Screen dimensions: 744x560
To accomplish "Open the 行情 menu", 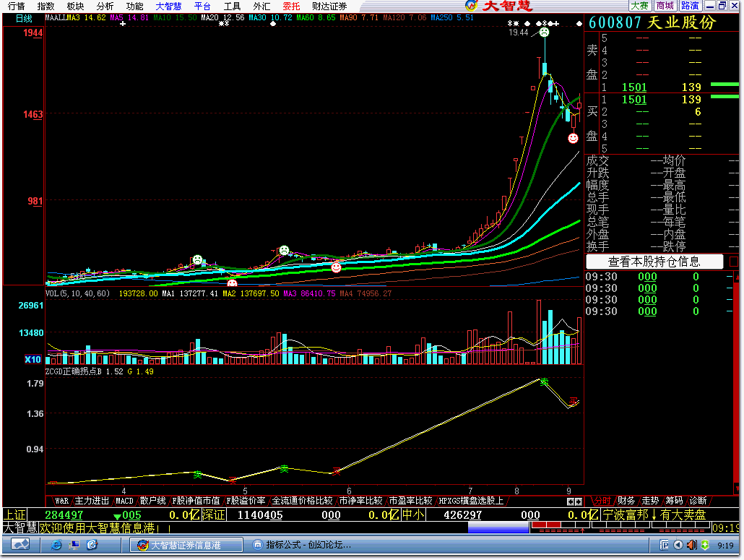I will click(16, 7).
